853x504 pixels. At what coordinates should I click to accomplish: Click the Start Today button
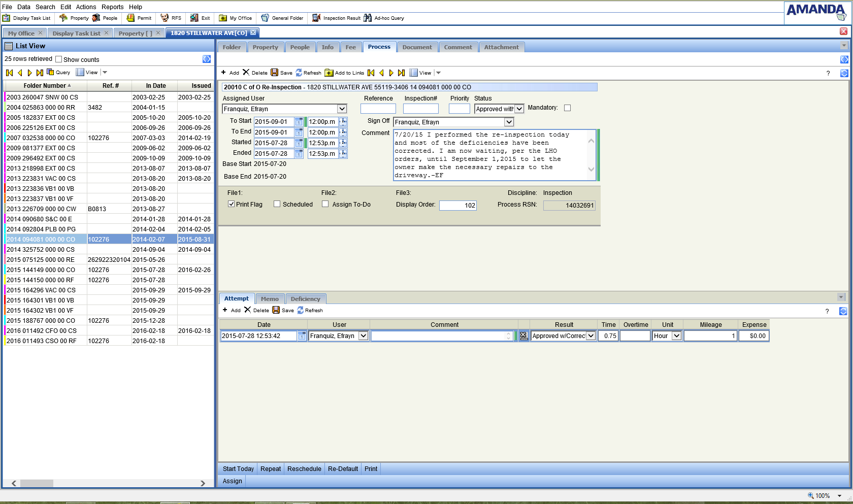coord(238,468)
